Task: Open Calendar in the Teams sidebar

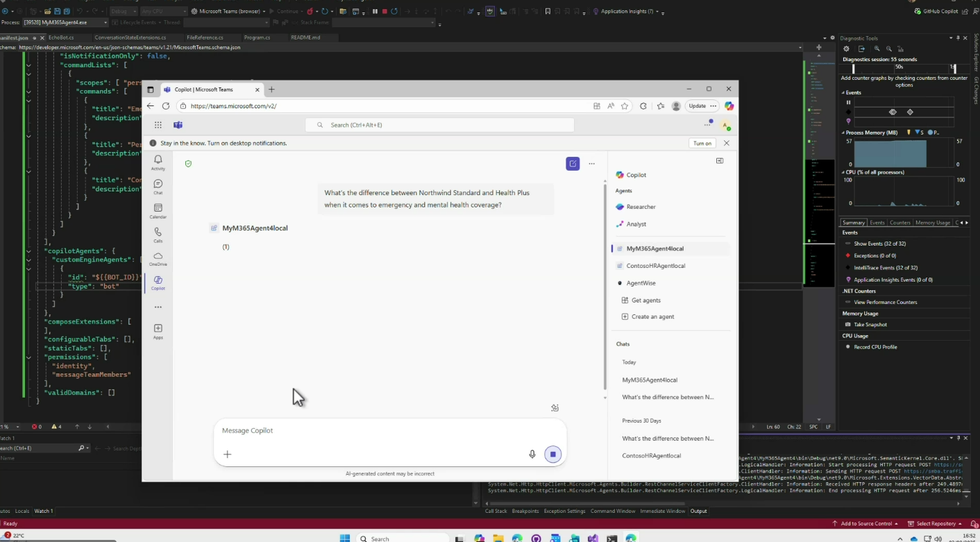Action: click(158, 211)
